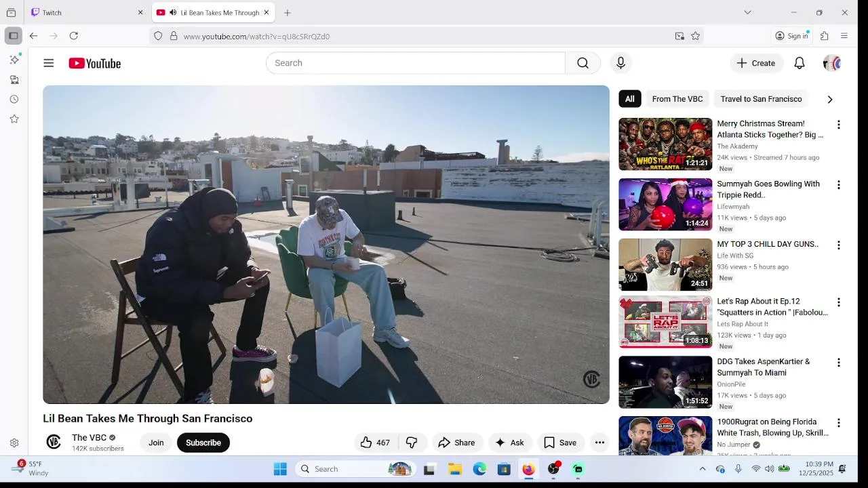The width and height of the screenshot is (868, 488).
Task: Click the Windows taskbar search box
Action: 355,469
